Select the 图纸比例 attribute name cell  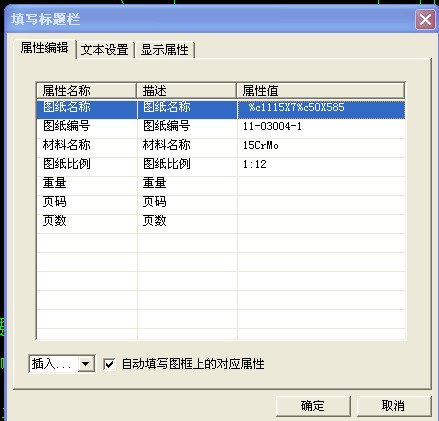(87, 166)
